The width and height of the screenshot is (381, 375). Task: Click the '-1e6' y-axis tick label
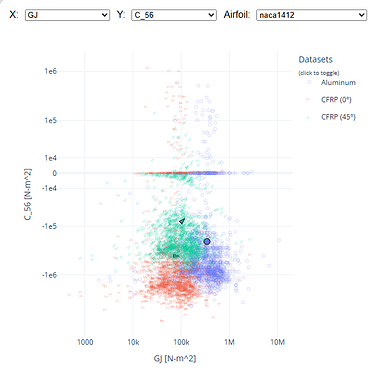(x=49, y=275)
